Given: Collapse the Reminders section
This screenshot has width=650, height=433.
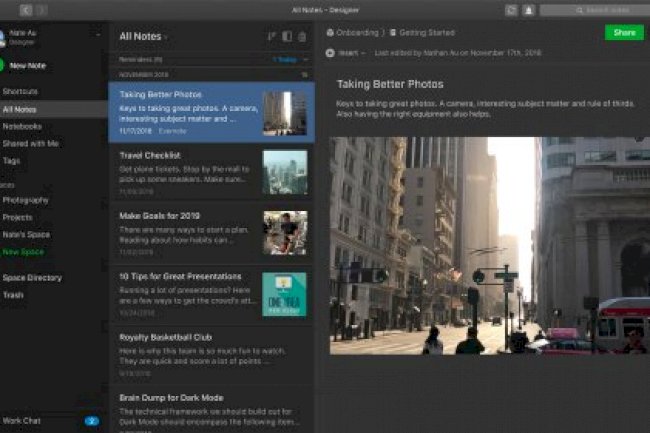Looking at the screenshot, I should 307,60.
